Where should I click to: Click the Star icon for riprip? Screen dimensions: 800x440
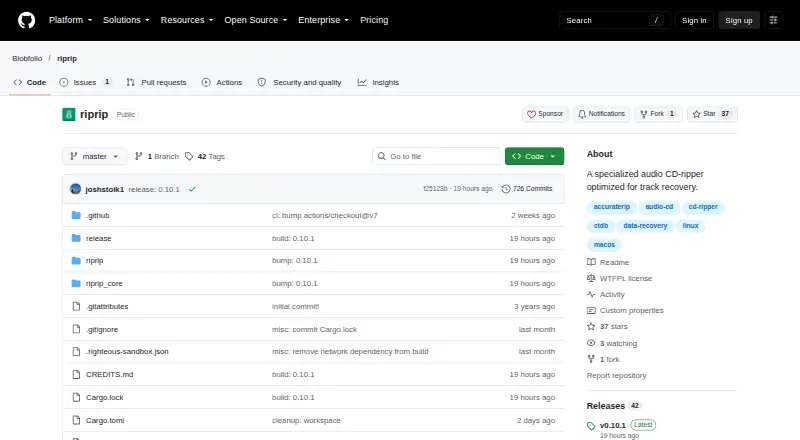696,114
